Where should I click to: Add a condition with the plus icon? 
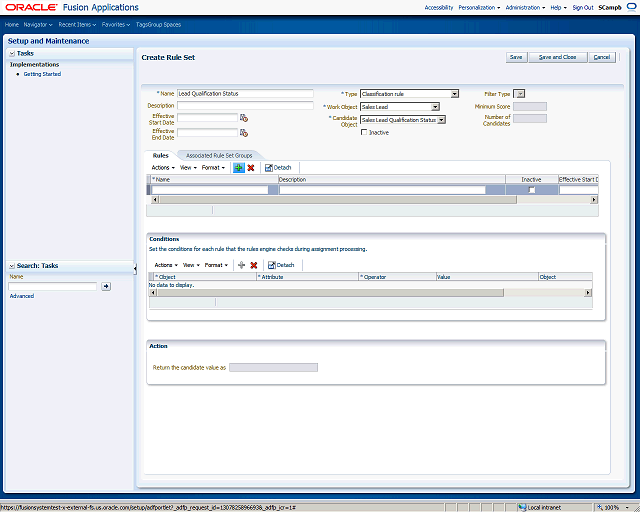(x=241, y=265)
